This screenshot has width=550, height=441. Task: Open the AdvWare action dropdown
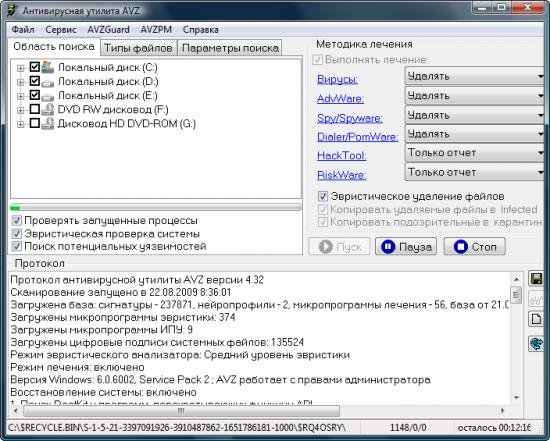point(474,96)
